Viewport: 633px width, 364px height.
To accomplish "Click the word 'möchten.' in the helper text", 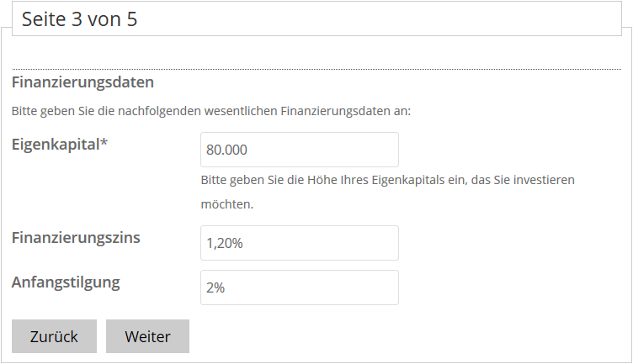I will [227, 203].
